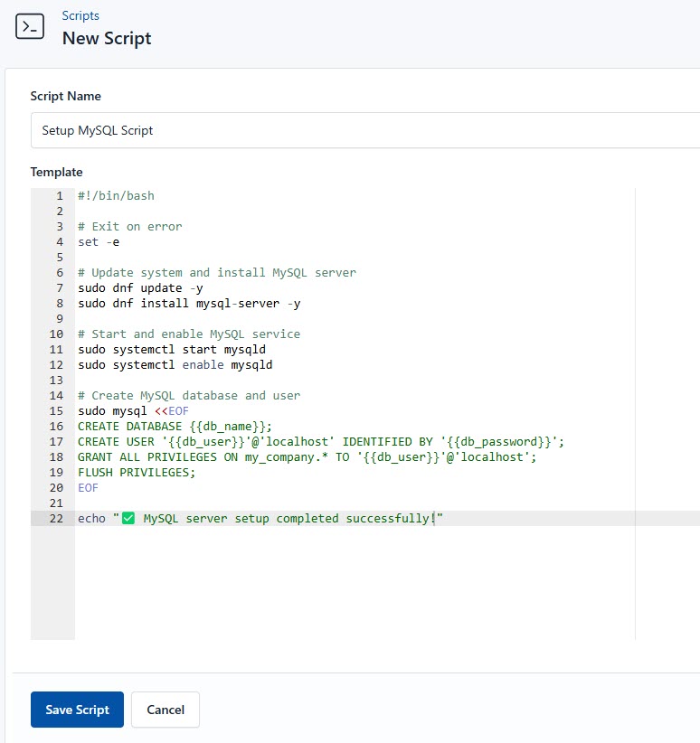This screenshot has width=700, height=743.
Task: Open the Scripts breadcrumb link
Action: point(80,15)
